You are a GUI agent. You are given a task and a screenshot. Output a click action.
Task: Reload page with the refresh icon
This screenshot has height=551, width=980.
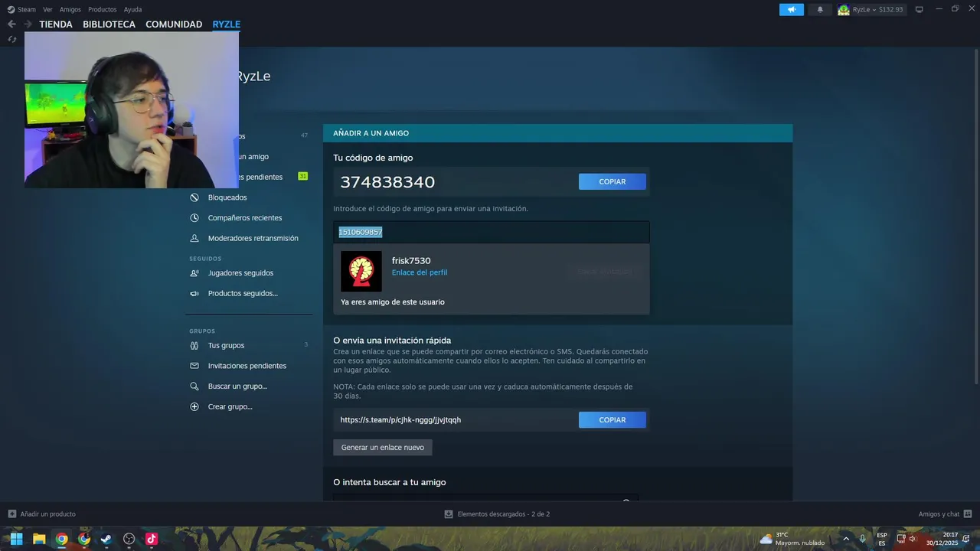pyautogui.click(x=11, y=39)
